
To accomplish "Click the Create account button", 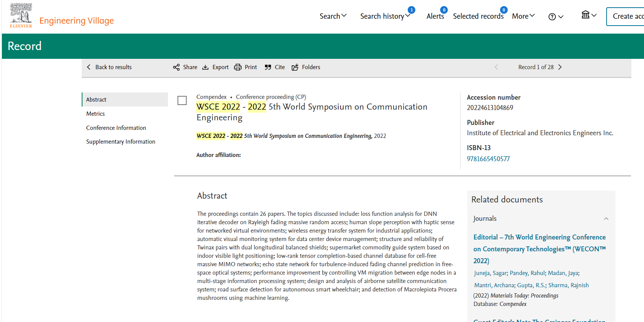I will click(x=625, y=16).
